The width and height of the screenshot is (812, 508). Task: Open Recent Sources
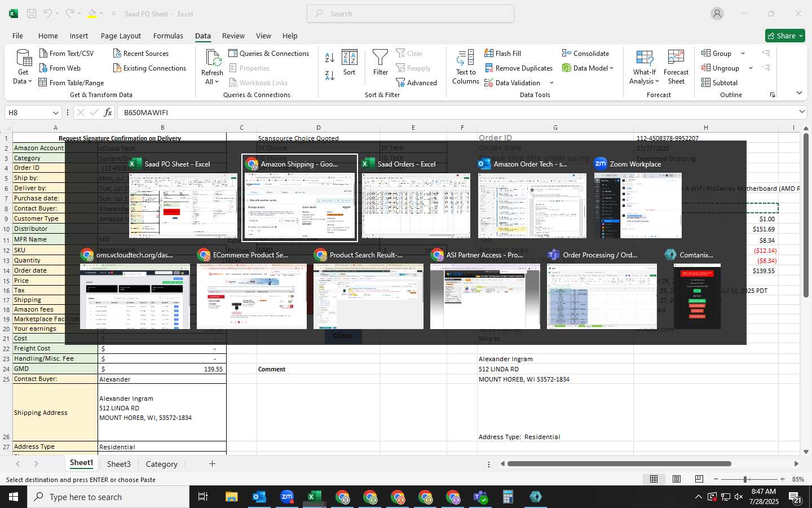tap(140, 54)
